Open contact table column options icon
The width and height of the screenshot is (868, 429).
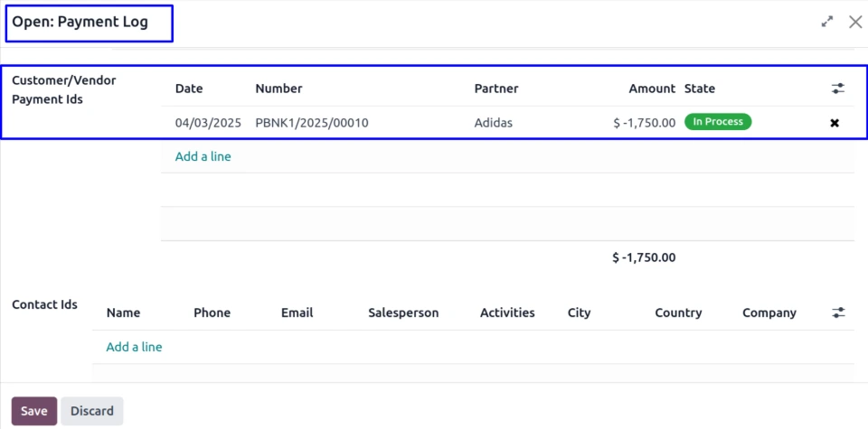click(838, 312)
